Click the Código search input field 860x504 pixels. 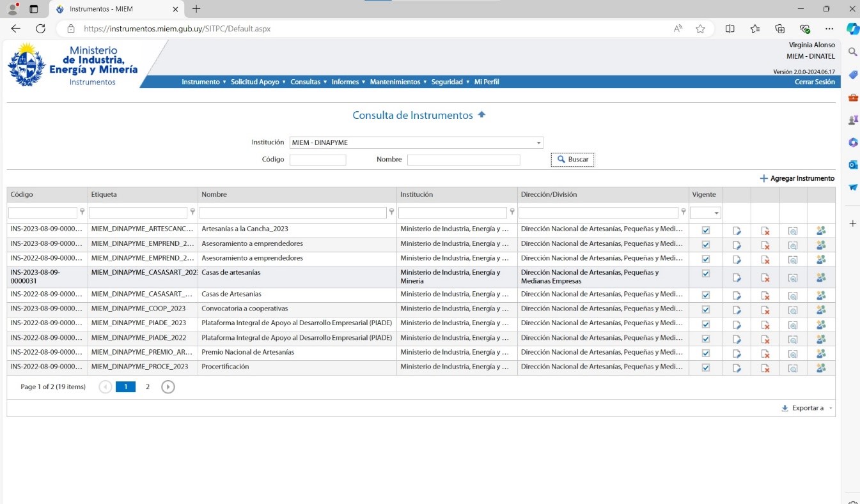click(x=318, y=160)
